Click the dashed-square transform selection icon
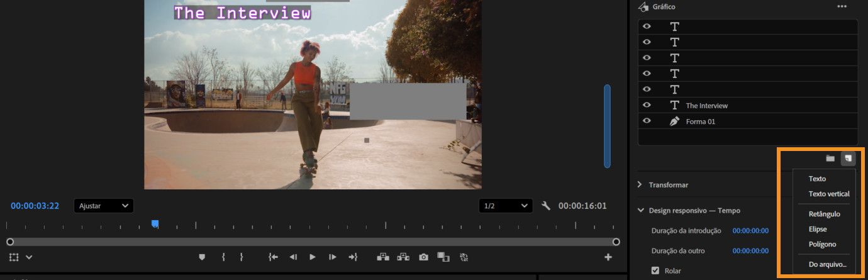Image resolution: width=868 pixels, height=280 pixels. (x=14, y=257)
